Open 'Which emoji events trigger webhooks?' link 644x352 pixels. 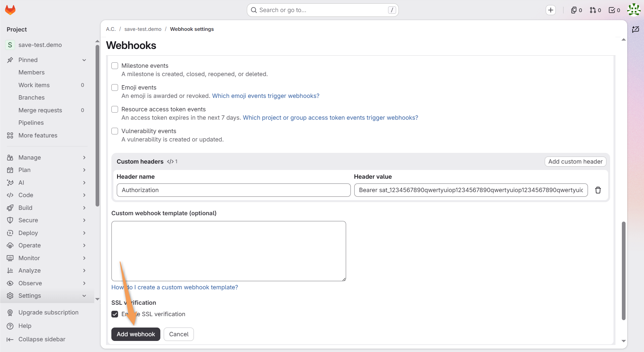(266, 96)
